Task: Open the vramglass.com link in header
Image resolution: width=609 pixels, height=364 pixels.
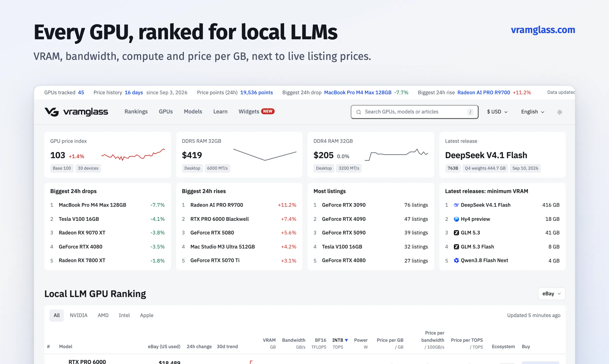Action: pyautogui.click(x=543, y=30)
